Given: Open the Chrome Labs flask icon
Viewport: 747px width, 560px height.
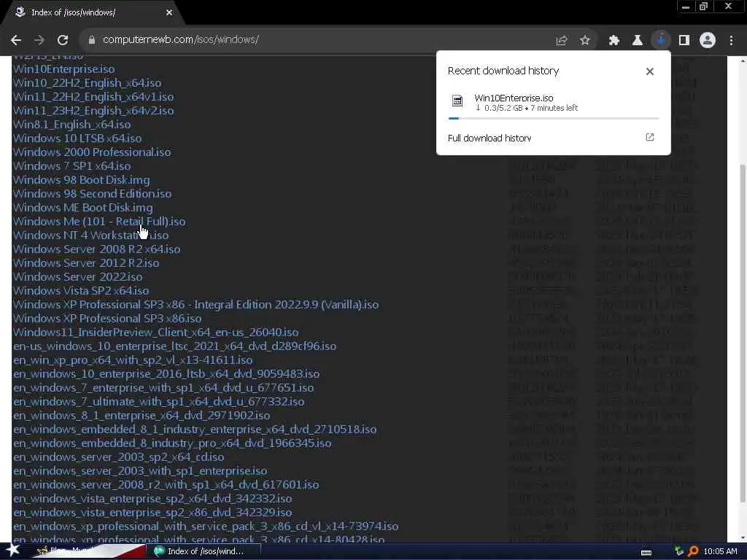Looking at the screenshot, I should tap(637, 41).
